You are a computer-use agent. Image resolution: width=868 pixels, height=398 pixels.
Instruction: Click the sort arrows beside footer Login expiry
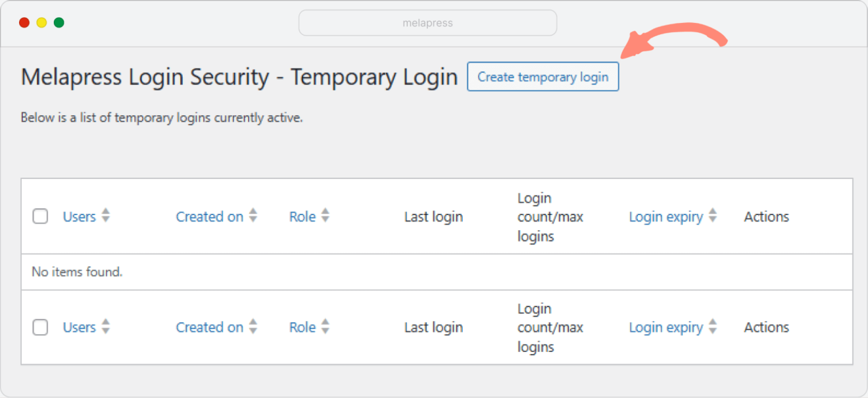713,326
